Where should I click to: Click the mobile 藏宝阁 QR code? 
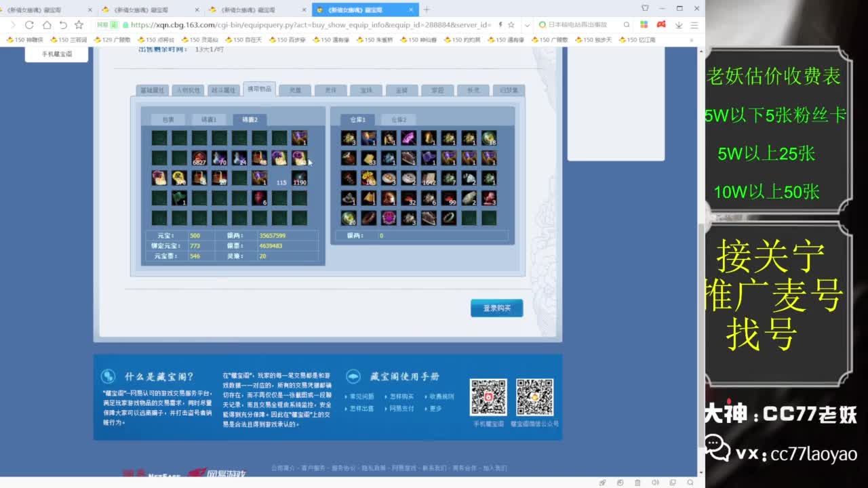point(488,397)
